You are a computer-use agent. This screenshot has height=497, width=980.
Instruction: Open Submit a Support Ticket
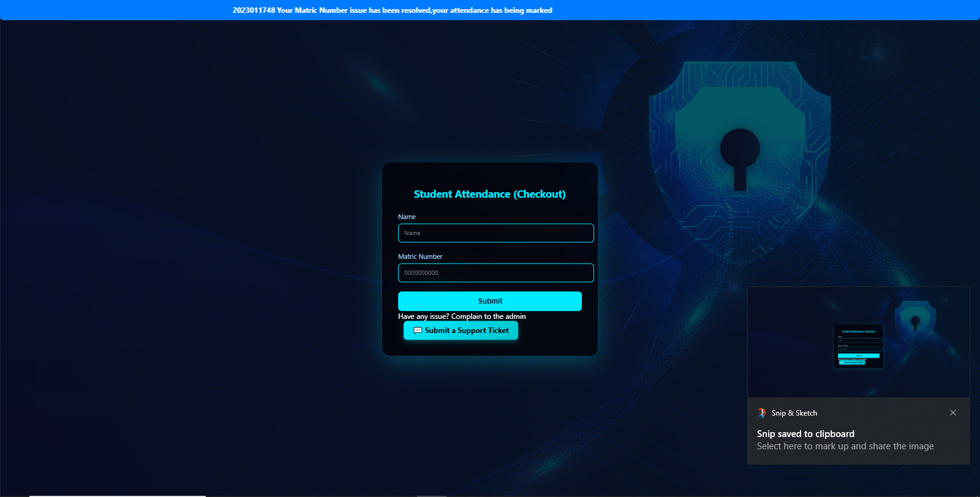coord(461,331)
